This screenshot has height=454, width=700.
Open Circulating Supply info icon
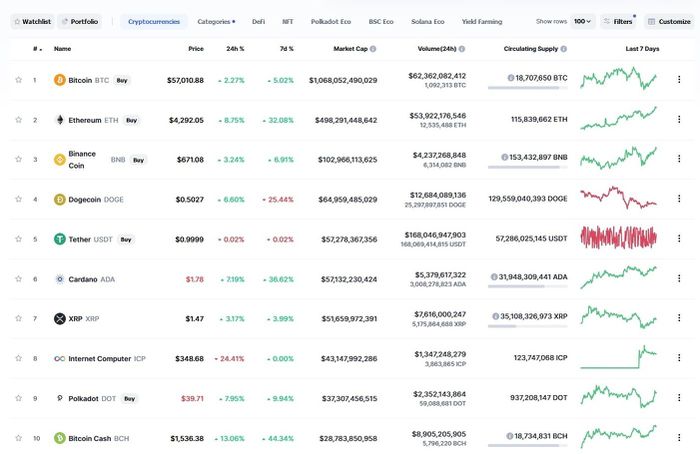[x=563, y=49]
